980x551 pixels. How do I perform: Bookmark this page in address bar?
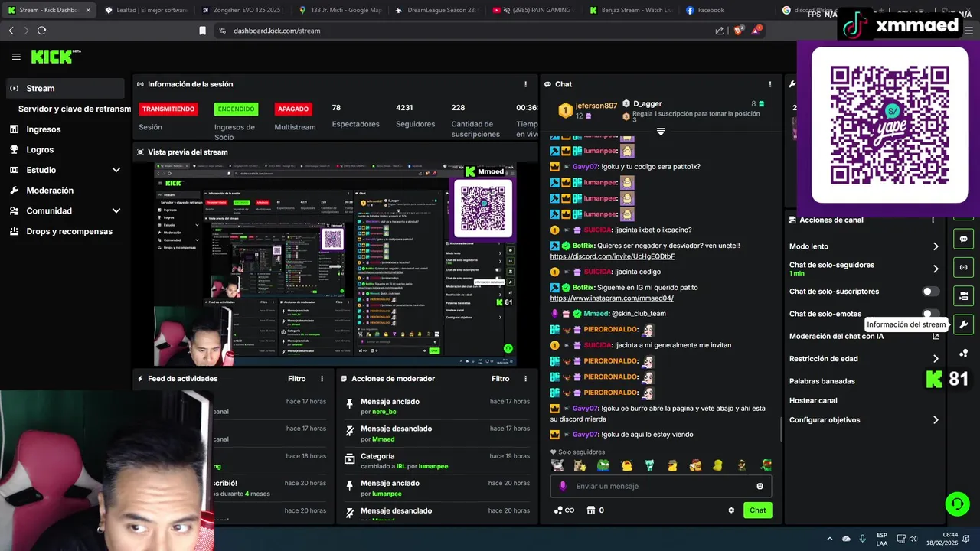[202, 31]
